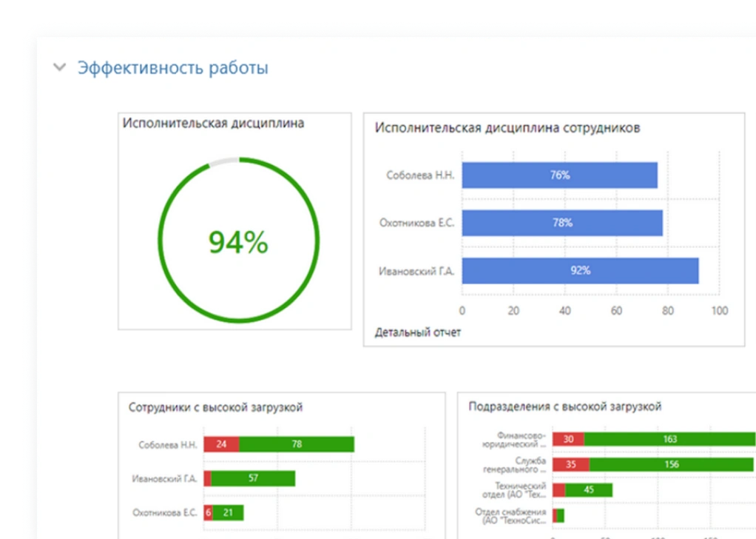
Task: Click the Эффективность работы section heading
Action: pos(172,68)
